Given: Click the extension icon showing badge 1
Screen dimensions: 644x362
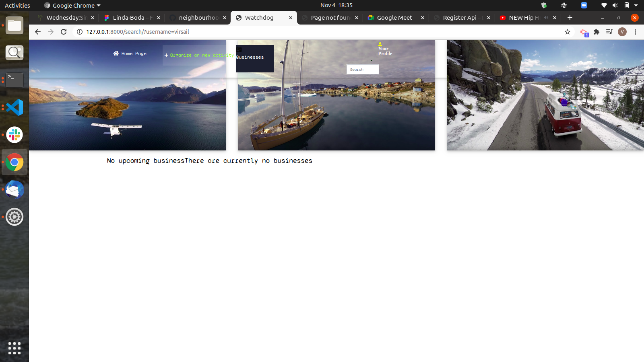Looking at the screenshot, I should point(584,32).
